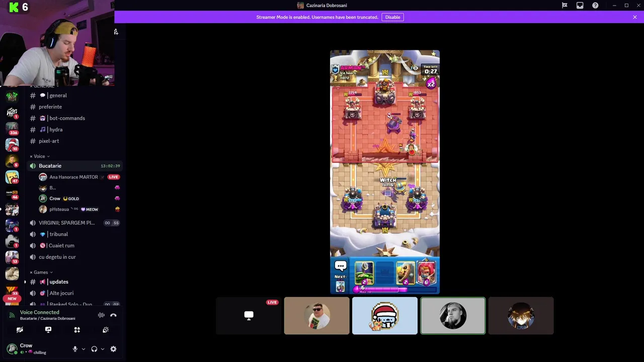This screenshot has height=362, width=644.
Task: Open the bot-commands channel
Action: point(74,118)
